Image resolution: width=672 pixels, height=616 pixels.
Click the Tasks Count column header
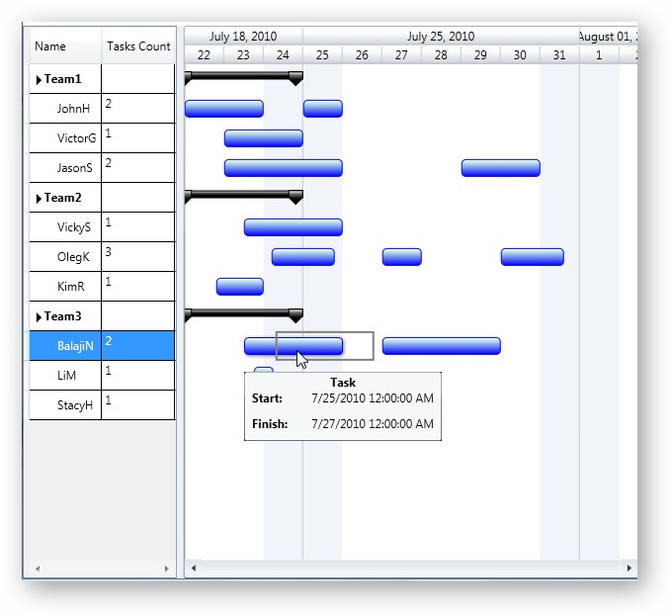pos(138,46)
